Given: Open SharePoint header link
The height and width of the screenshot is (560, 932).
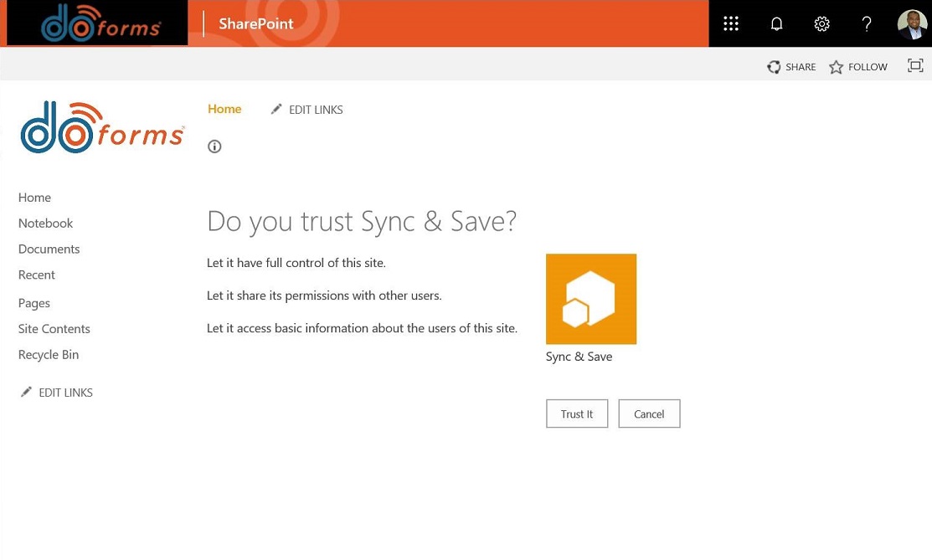Looking at the screenshot, I should point(256,23).
